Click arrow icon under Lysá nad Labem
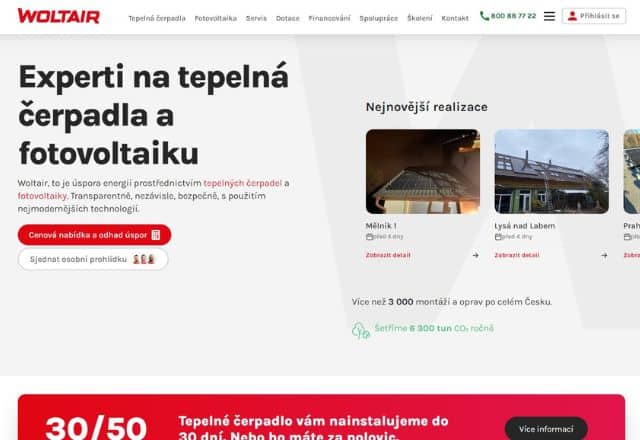640x440 pixels. pyautogui.click(x=604, y=255)
